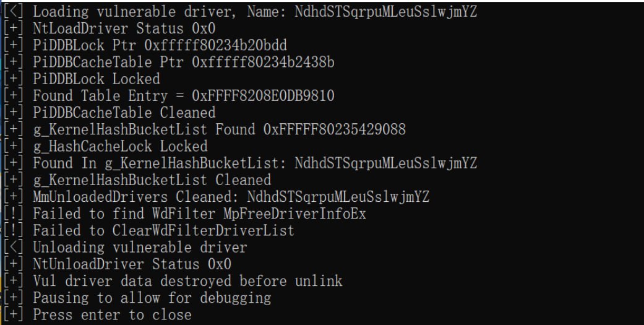Click the "PiDDBCacheTable Cleaned" line
644x325 pixels.
(x=124, y=113)
